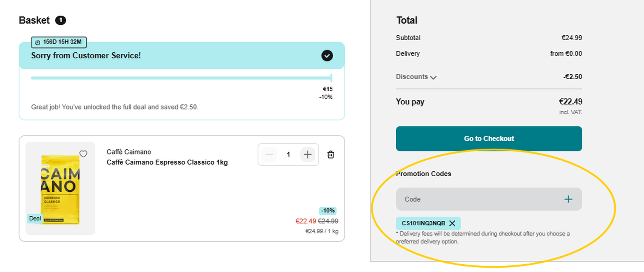Open the Caimano coffee bag product image
Screen dimensions: 644x272
point(60,188)
